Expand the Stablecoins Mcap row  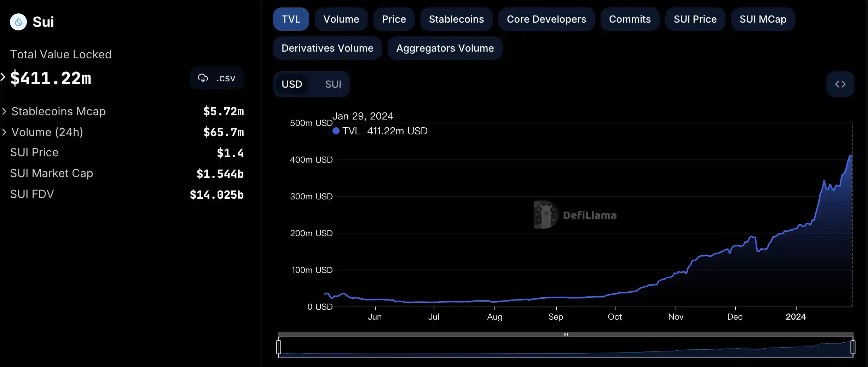pos(4,111)
